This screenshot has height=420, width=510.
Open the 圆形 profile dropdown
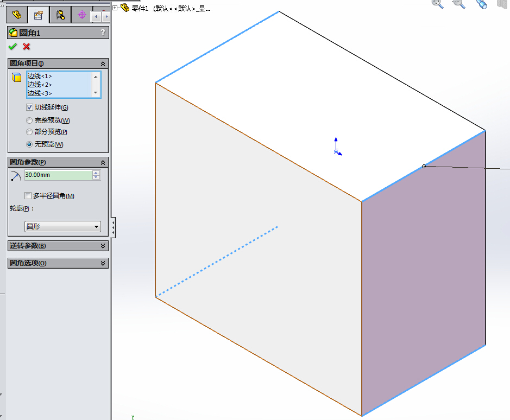click(x=62, y=227)
